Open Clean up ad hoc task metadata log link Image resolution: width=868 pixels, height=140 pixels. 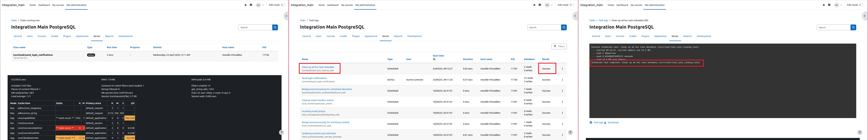click(x=318, y=67)
